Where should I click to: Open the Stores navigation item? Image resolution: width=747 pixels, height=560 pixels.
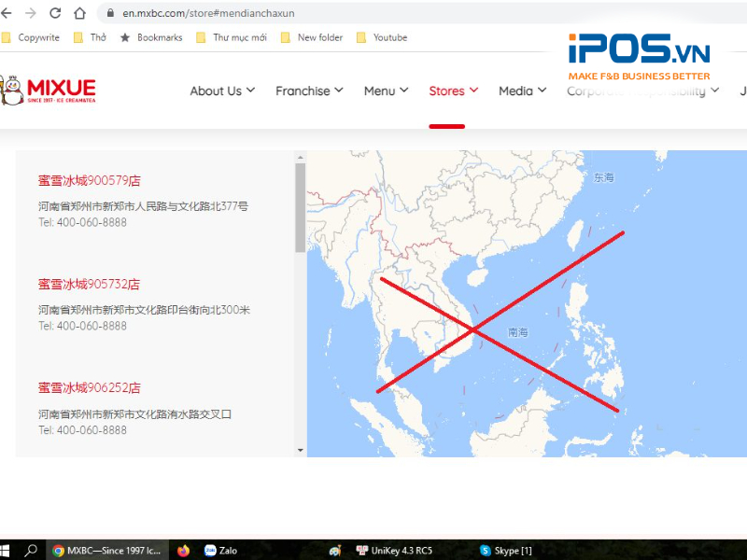click(453, 91)
